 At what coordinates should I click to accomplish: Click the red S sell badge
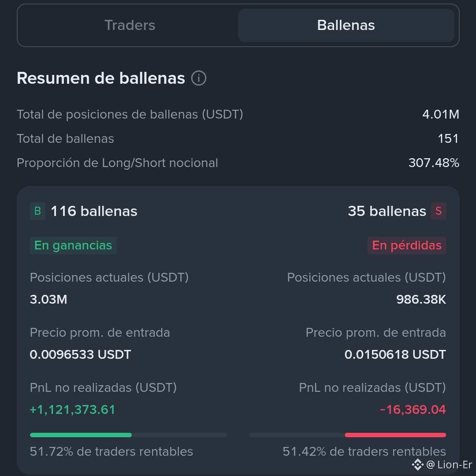tap(439, 211)
